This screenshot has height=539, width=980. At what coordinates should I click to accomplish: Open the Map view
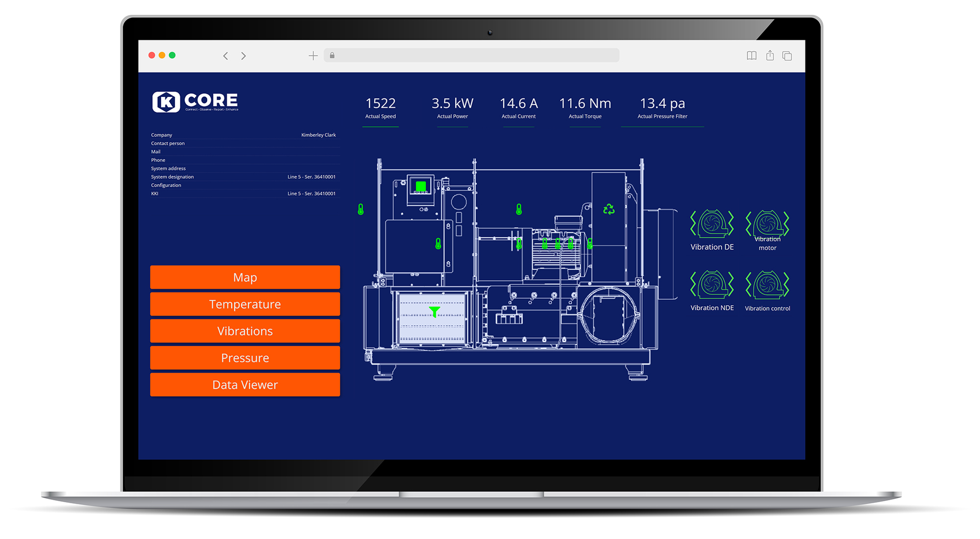point(245,277)
